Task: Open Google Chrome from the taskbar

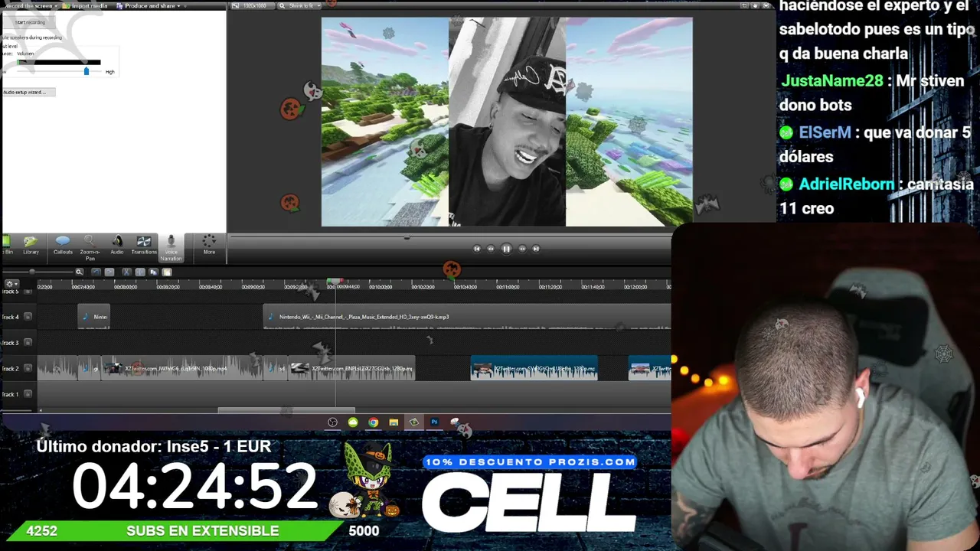Action: pos(373,422)
